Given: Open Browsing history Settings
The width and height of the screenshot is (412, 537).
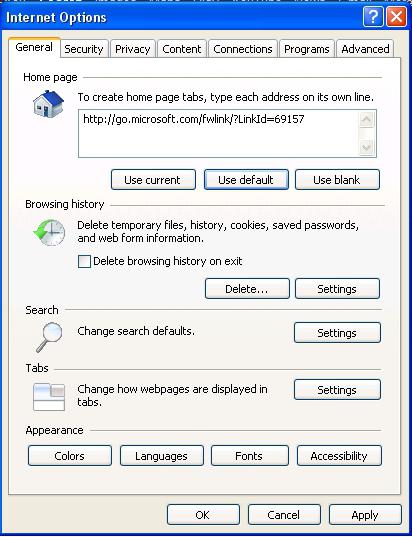Looking at the screenshot, I should coord(337,289).
